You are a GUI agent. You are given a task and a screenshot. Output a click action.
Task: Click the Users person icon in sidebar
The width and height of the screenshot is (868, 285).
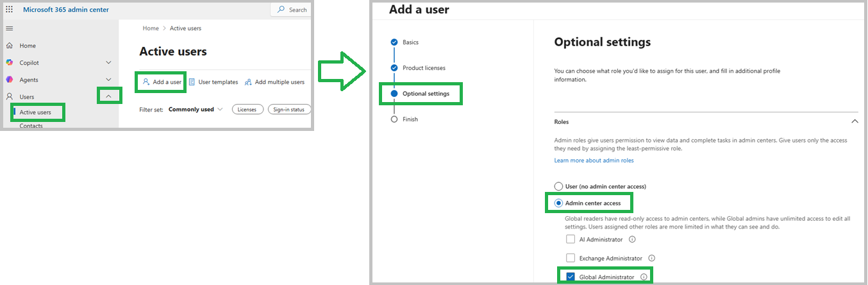coord(9,96)
